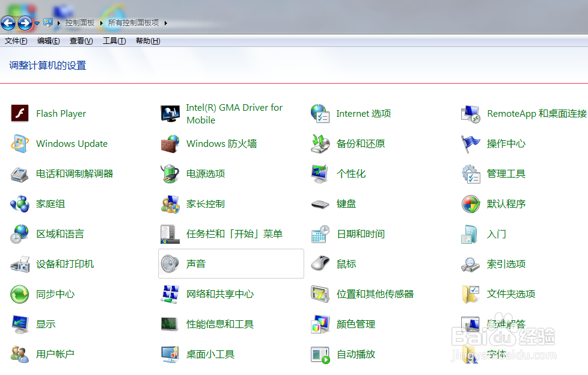Open the Power Options battery icon (电源选项)
This screenshot has width=588, height=375.
170,174
